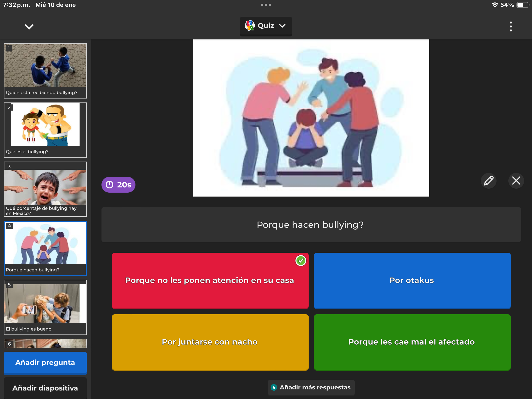Click the yellow 'Por juntarse con nacho' tile
This screenshot has width=532, height=399.
pos(210,342)
